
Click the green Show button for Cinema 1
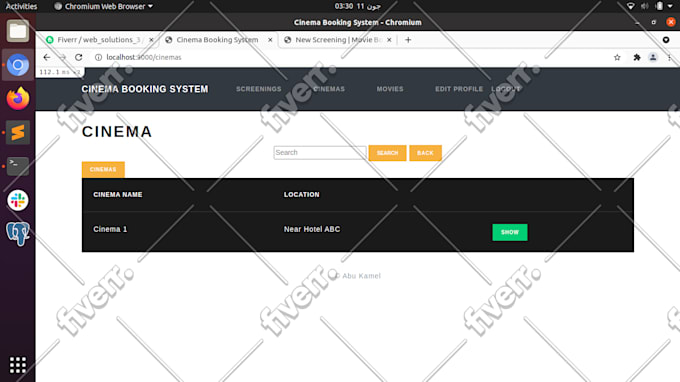point(510,232)
